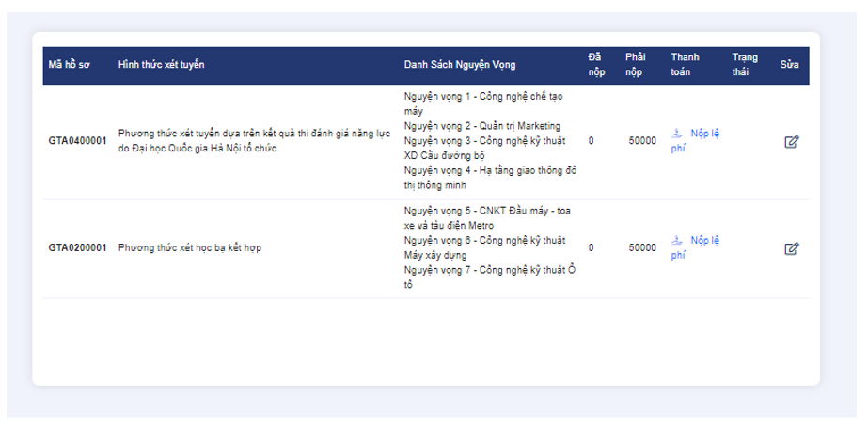Click the edit icon for record GTA0400001
Screen dimensions: 868x428
[791, 142]
